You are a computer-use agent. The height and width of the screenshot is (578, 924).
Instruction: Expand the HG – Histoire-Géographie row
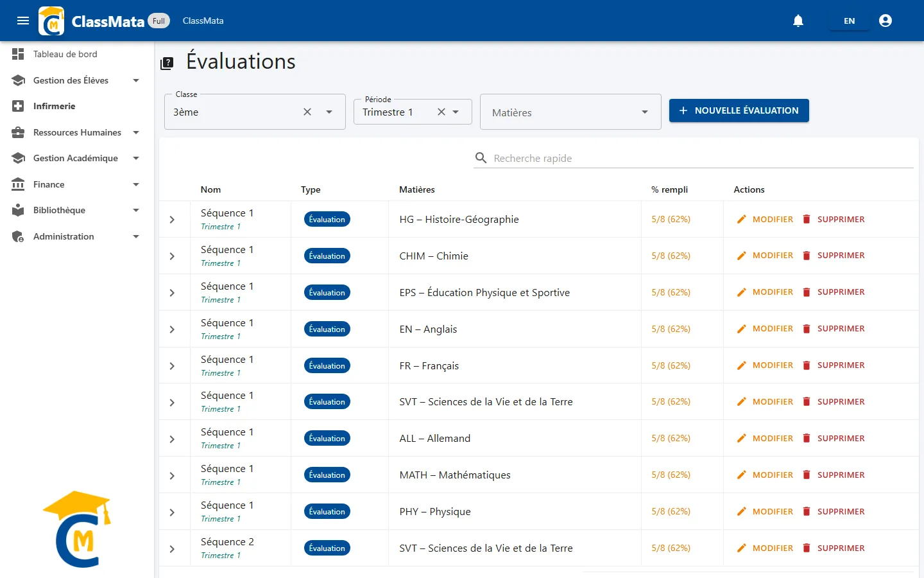pyautogui.click(x=172, y=220)
